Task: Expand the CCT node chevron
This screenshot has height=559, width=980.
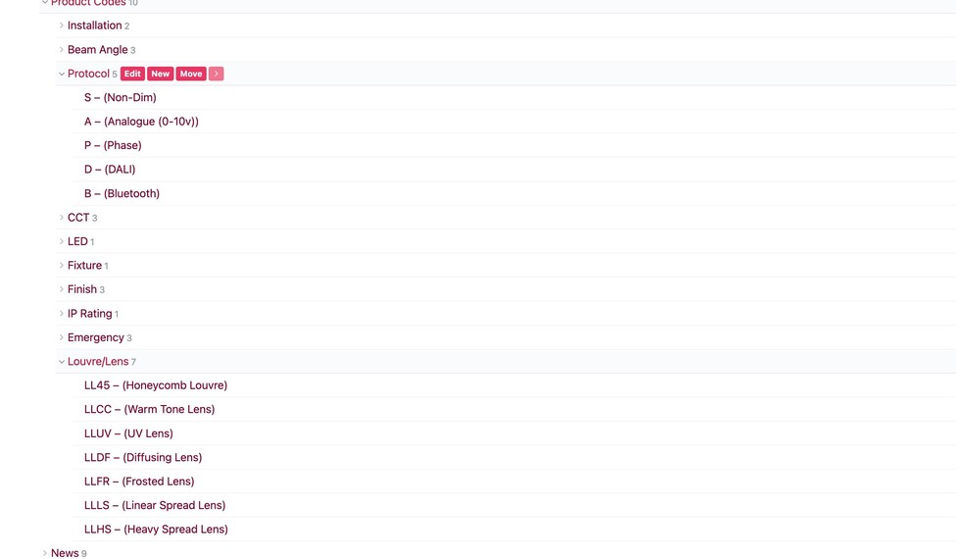Action: 61,218
